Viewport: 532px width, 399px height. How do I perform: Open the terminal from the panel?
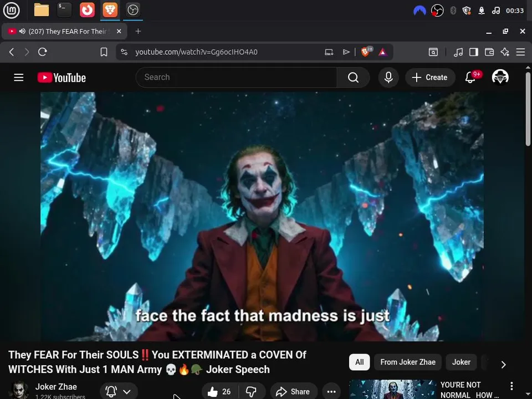point(64,10)
